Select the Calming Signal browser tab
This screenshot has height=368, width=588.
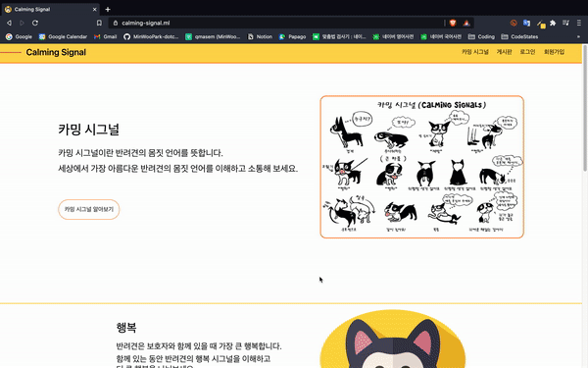[x=50, y=10]
